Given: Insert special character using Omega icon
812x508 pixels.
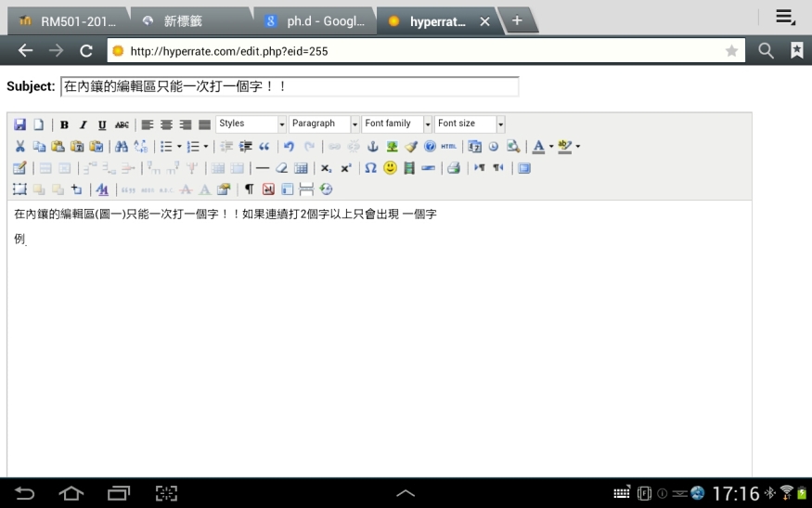Looking at the screenshot, I should click(x=370, y=169).
